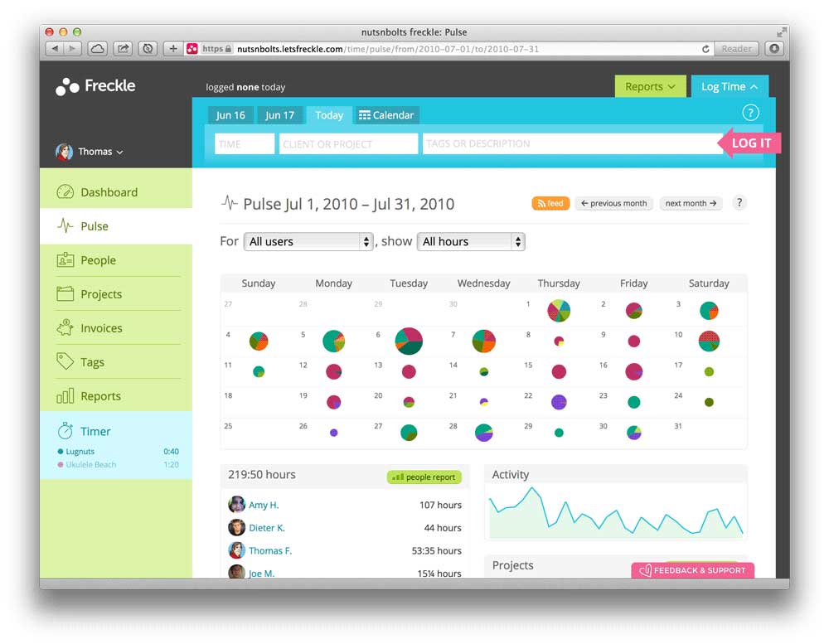Collapse the Log Time panel
The height and width of the screenshot is (644, 829).
coord(730,86)
